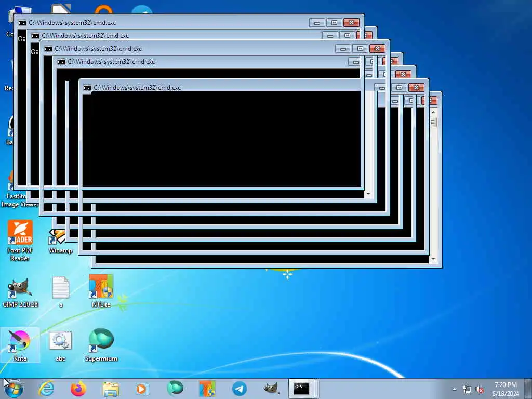Select the Krita desktop shortcut
Screen dimensions: 532x399
pyautogui.click(x=20, y=345)
